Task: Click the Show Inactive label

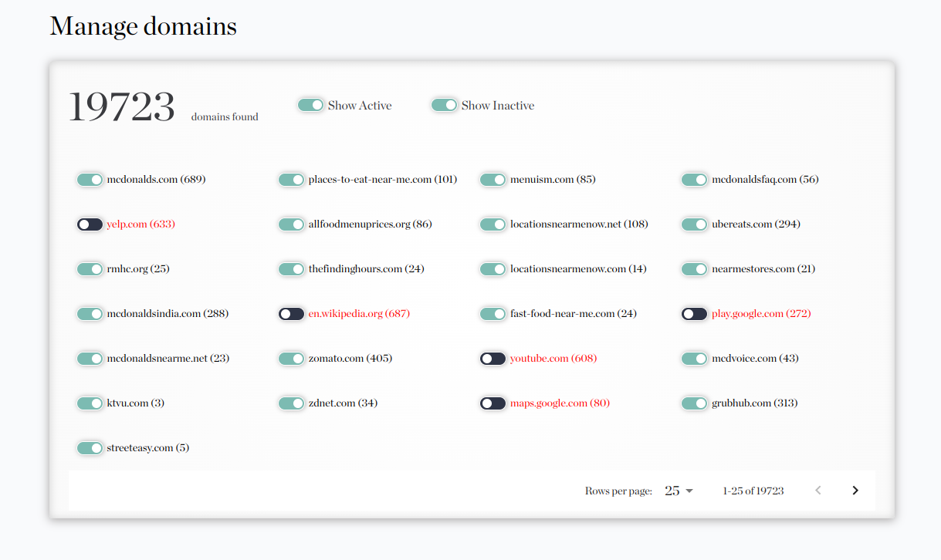Action: [x=498, y=106]
